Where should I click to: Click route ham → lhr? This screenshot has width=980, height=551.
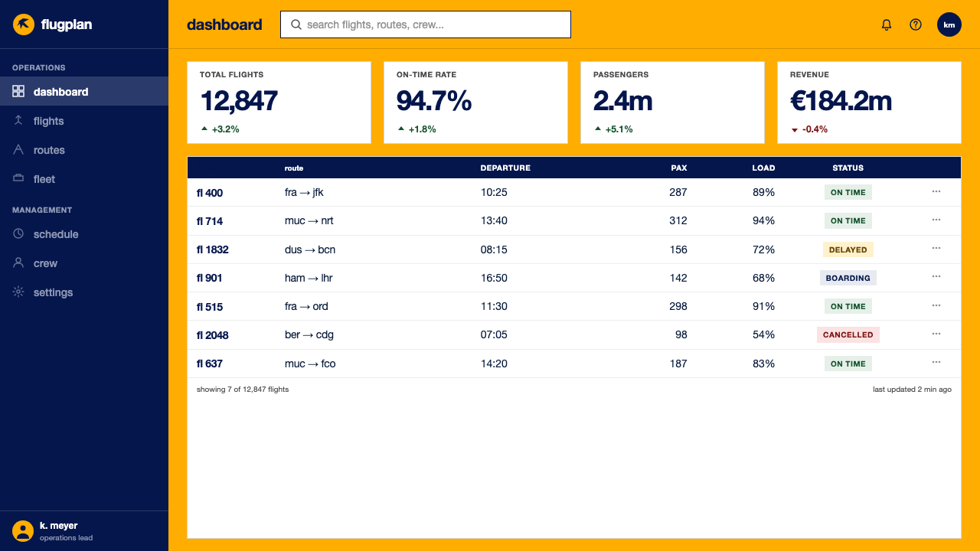coord(309,278)
